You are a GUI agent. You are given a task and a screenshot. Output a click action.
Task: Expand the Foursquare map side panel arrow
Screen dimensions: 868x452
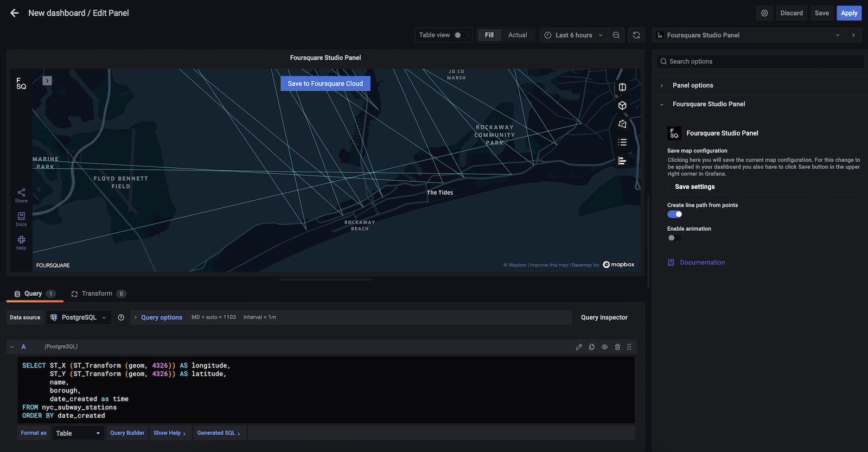point(47,81)
